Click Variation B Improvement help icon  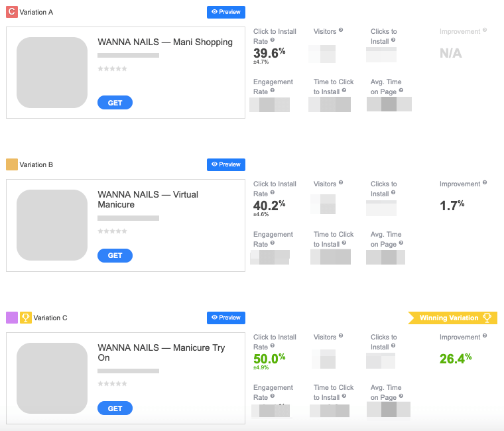pyautogui.click(x=485, y=182)
